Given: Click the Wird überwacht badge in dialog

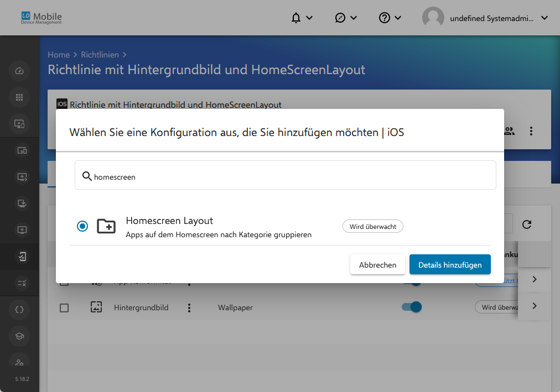Looking at the screenshot, I should coord(373,227).
